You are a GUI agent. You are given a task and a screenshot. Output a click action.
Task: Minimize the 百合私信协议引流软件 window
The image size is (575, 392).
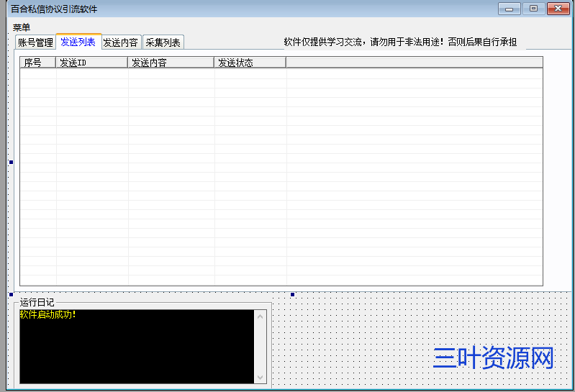(x=509, y=9)
